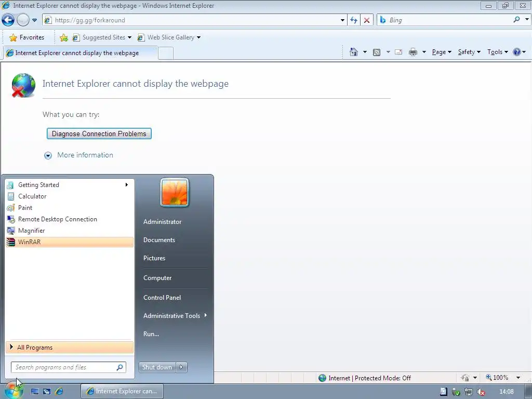Open Web Slice Gallery dropdown
Image resolution: width=532 pixels, height=399 pixels.
[x=169, y=37]
